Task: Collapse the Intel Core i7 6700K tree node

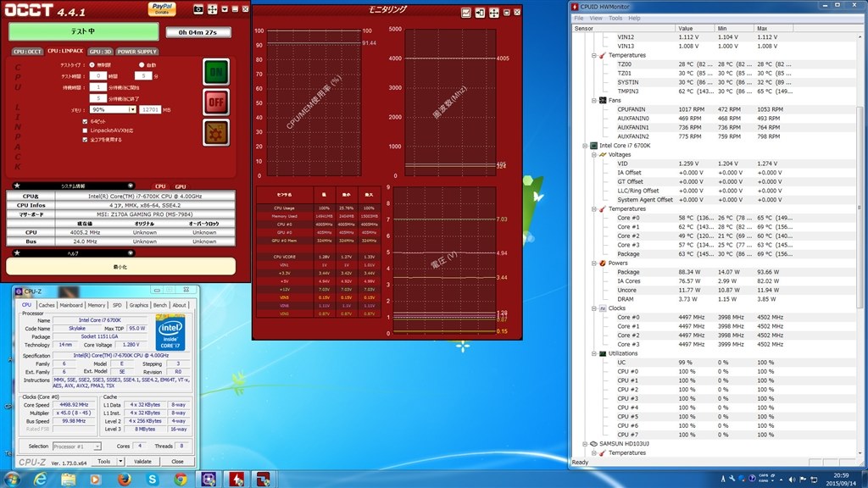Action: (x=585, y=146)
